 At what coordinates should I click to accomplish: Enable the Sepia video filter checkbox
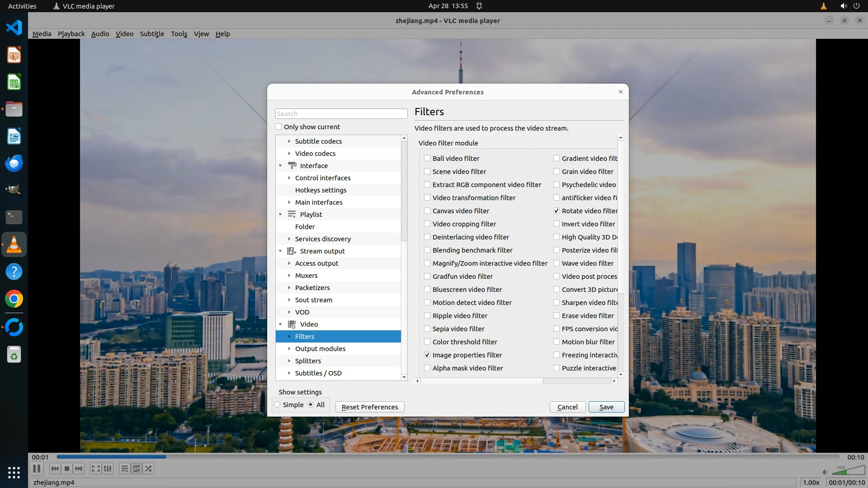(427, 329)
